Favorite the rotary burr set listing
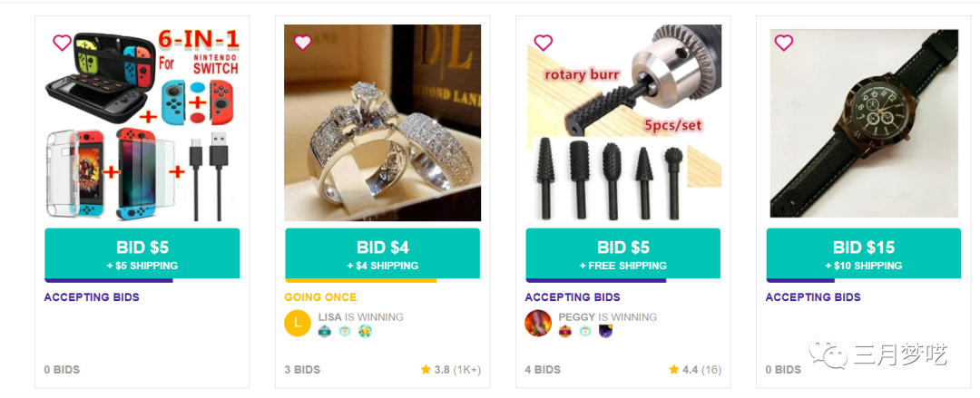Viewport: 980px width, 398px height. coord(543,43)
